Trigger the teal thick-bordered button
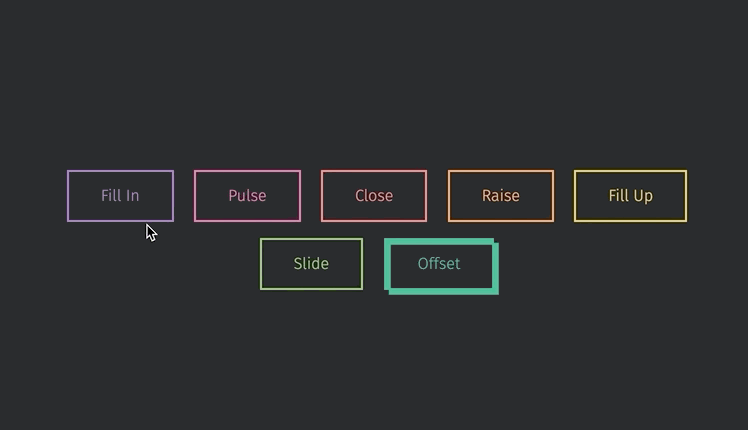Image resolution: width=748 pixels, height=430 pixels. (441, 266)
